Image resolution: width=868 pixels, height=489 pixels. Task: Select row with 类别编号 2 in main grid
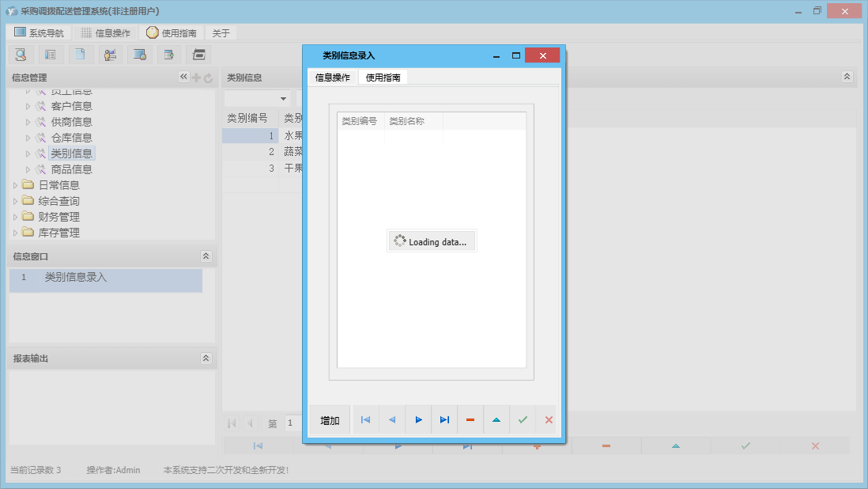(x=262, y=152)
